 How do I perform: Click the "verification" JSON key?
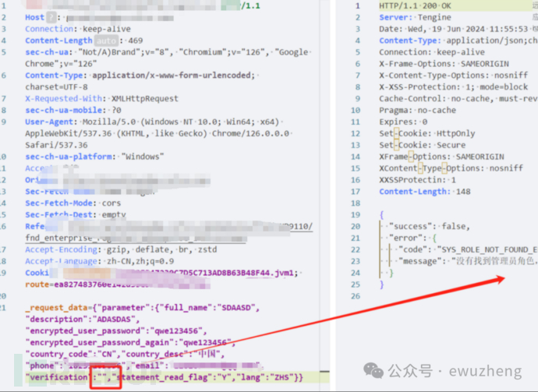coord(58,378)
